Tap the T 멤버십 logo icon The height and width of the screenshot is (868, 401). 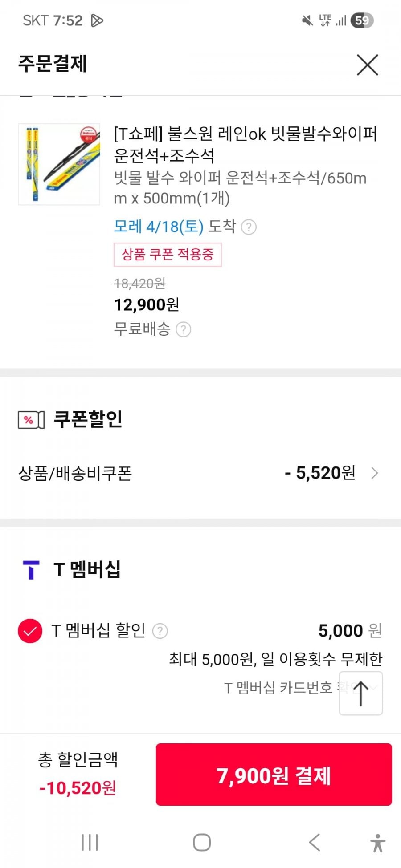[31, 570]
